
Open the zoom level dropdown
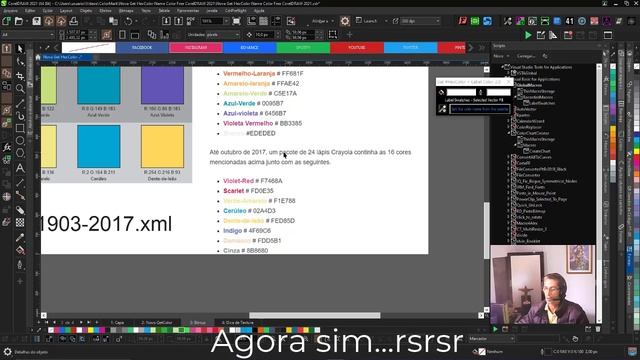226,21
